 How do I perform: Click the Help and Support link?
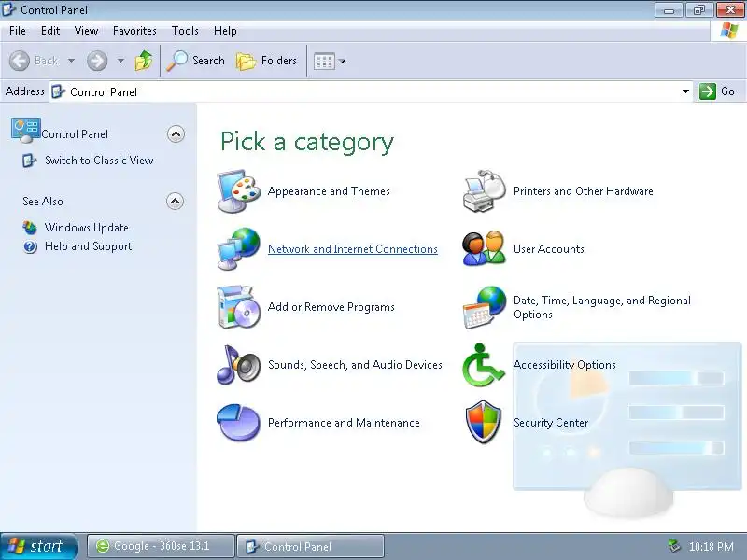(88, 246)
